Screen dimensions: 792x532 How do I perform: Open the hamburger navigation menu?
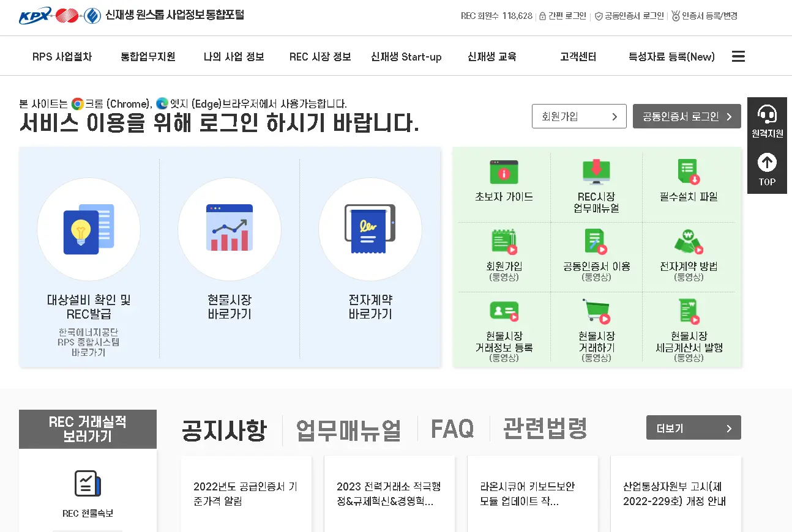pyautogui.click(x=738, y=56)
